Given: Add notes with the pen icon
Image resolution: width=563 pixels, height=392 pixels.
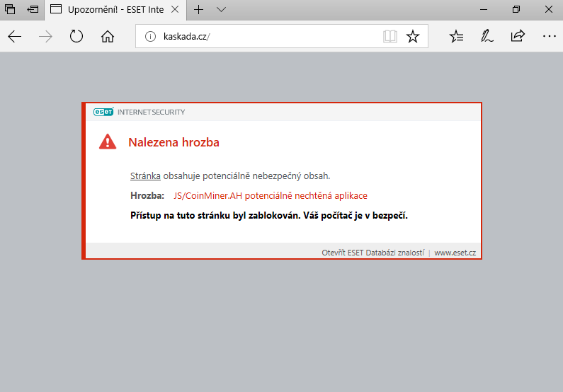Looking at the screenshot, I should point(487,36).
